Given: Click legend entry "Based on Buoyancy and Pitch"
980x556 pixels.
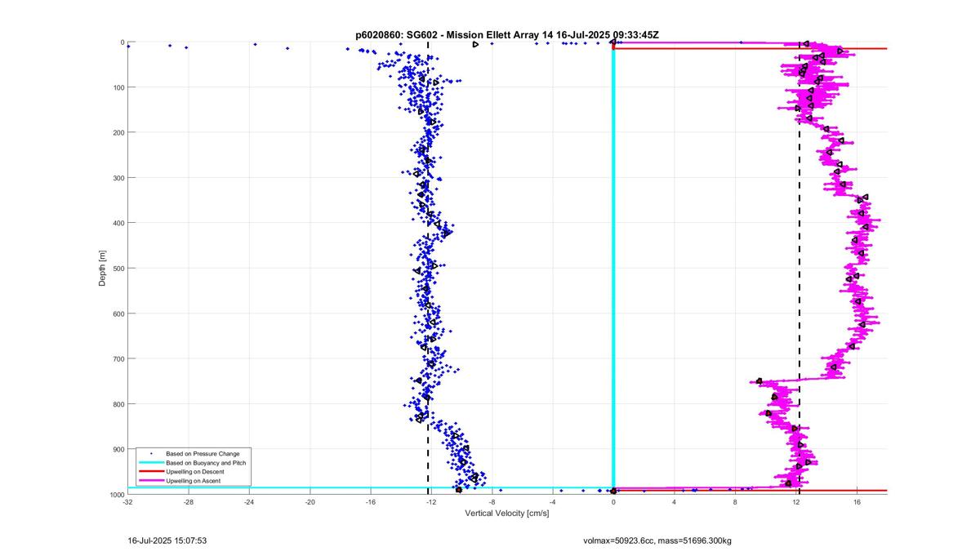Looking at the screenshot, I should pos(206,463).
